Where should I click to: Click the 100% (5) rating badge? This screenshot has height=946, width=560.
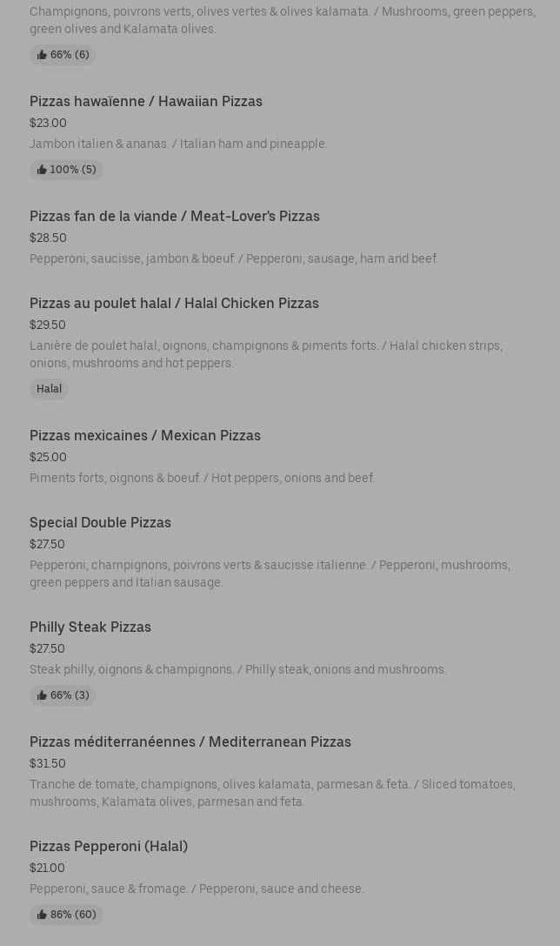click(x=66, y=170)
